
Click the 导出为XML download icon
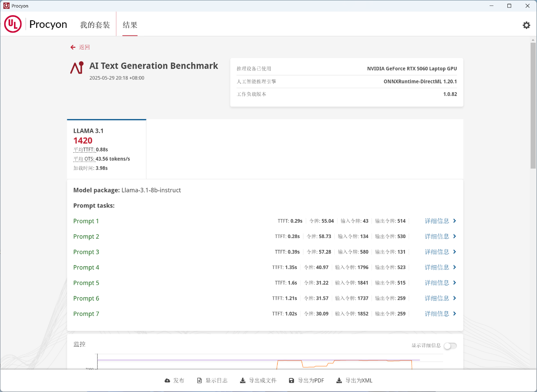point(339,381)
